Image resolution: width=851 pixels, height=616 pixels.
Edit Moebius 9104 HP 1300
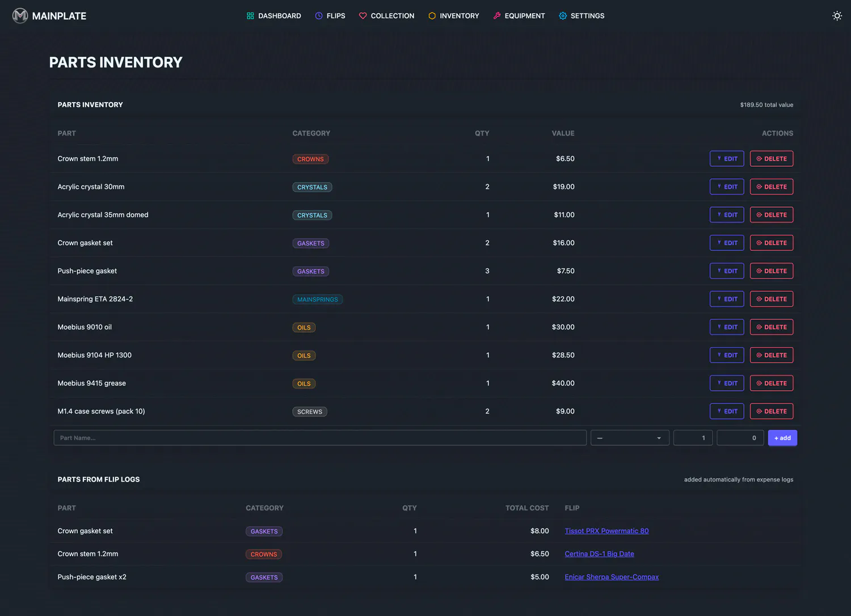point(727,355)
